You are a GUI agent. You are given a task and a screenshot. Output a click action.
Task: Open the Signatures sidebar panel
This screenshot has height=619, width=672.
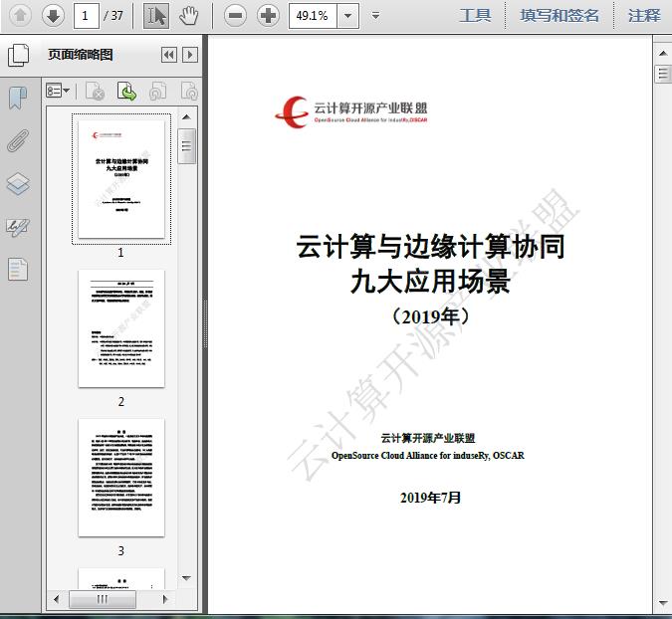coord(18,228)
